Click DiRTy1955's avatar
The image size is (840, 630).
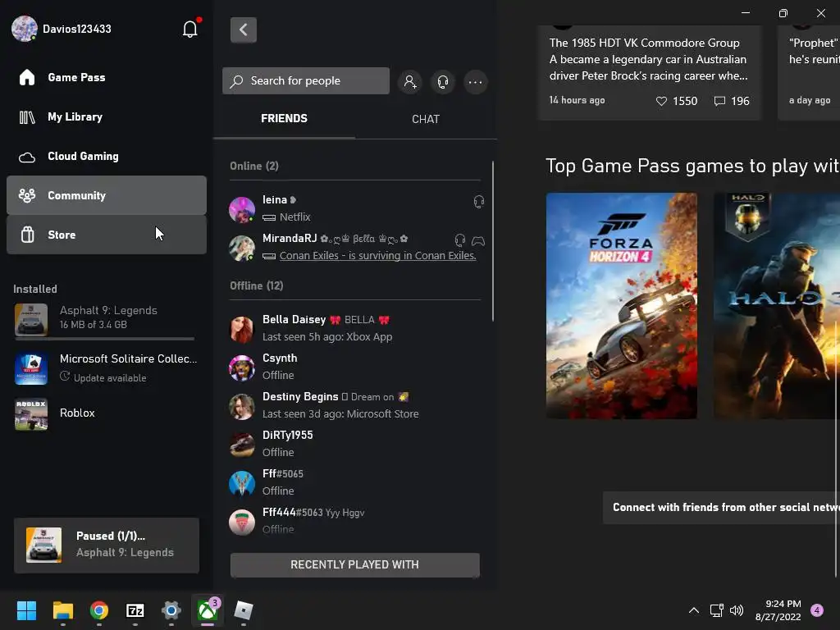tap(242, 445)
